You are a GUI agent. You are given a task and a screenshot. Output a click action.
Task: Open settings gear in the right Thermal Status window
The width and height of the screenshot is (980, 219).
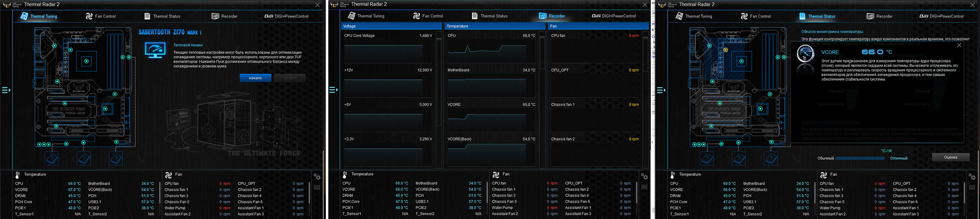pyautogui.click(x=972, y=177)
